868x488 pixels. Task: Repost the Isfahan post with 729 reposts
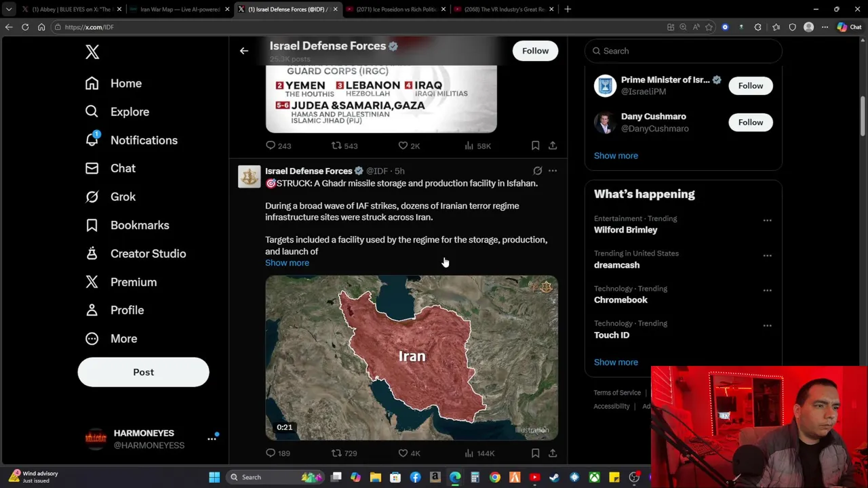point(344,453)
